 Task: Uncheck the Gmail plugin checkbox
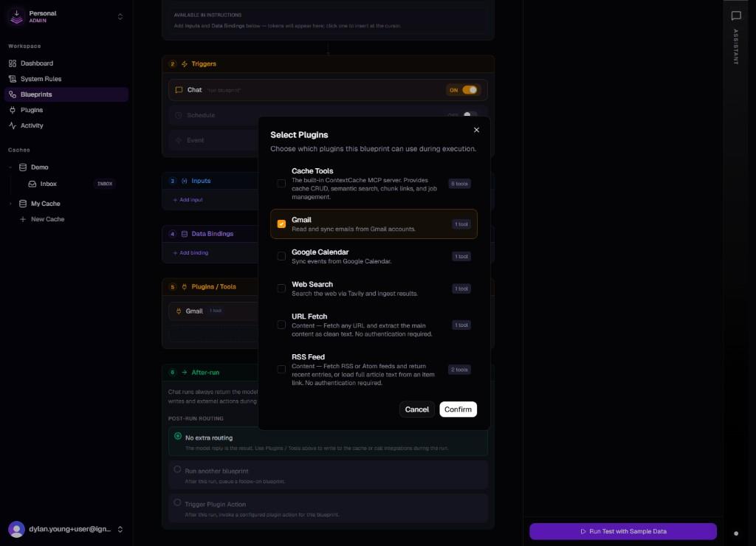281,224
